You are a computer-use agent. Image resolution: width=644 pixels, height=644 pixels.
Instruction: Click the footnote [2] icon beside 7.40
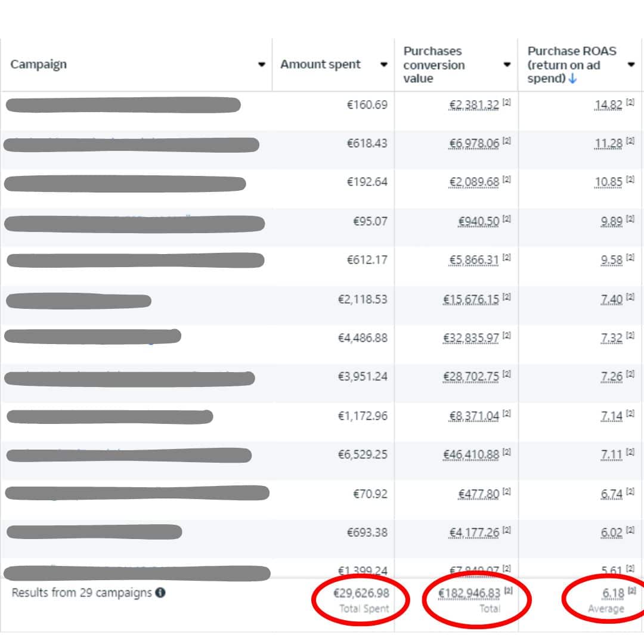point(630,297)
